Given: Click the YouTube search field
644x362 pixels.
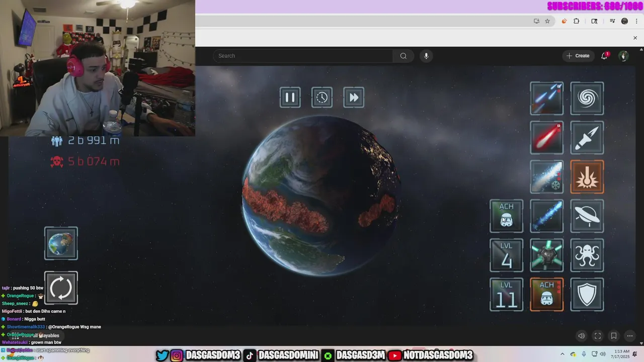Looking at the screenshot, I should [x=303, y=56].
